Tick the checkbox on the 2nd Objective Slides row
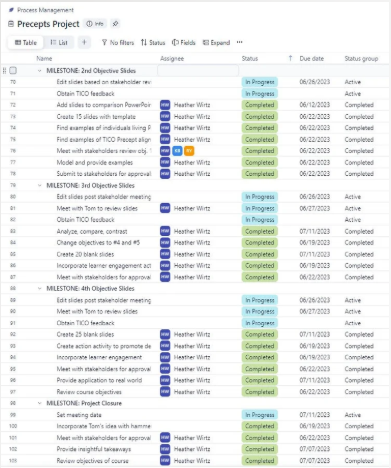391x468 pixels. 13,70
